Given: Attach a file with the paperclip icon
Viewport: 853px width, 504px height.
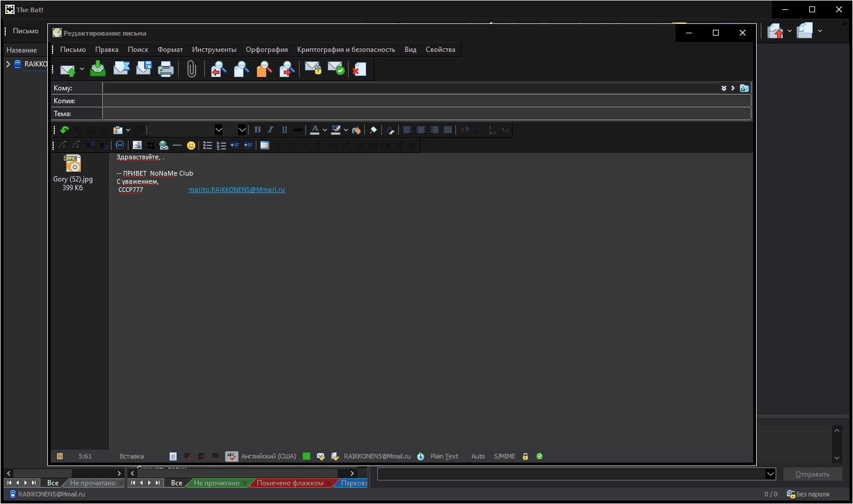Looking at the screenshot, I should click(192, 69).
